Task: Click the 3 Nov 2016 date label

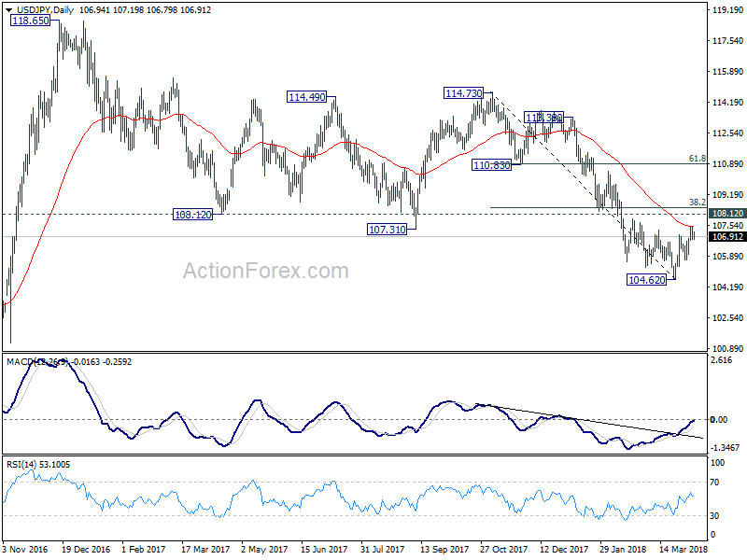Action: [25, 549]
